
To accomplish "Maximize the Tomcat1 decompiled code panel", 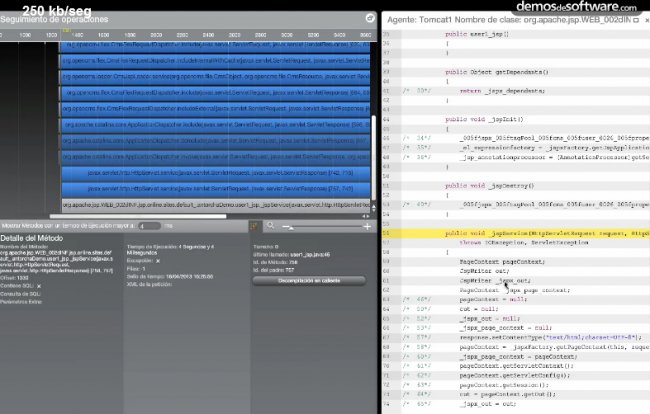I will [636, 20].
